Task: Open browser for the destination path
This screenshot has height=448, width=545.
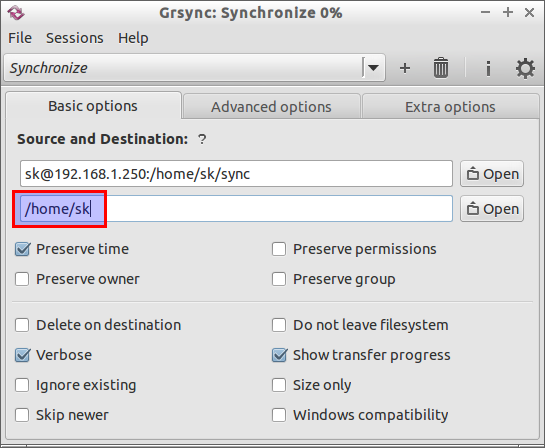Action: tap(492, 209)
